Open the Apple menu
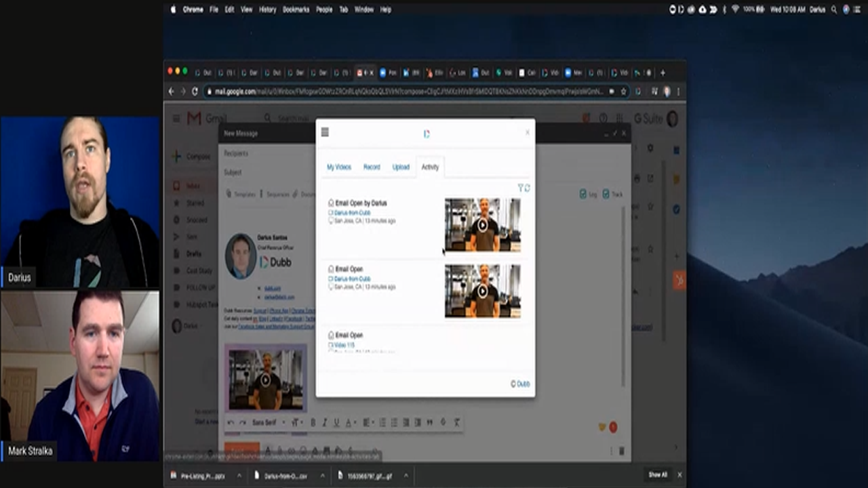 click(173, 9)
